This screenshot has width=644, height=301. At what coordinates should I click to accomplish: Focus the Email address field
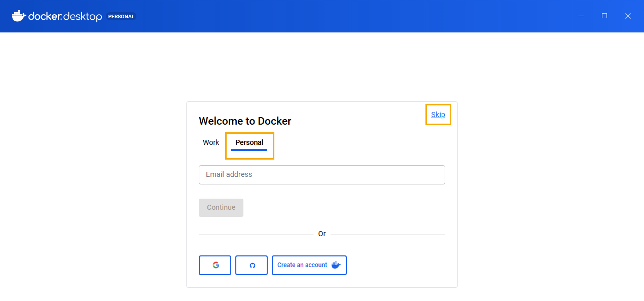322,174
